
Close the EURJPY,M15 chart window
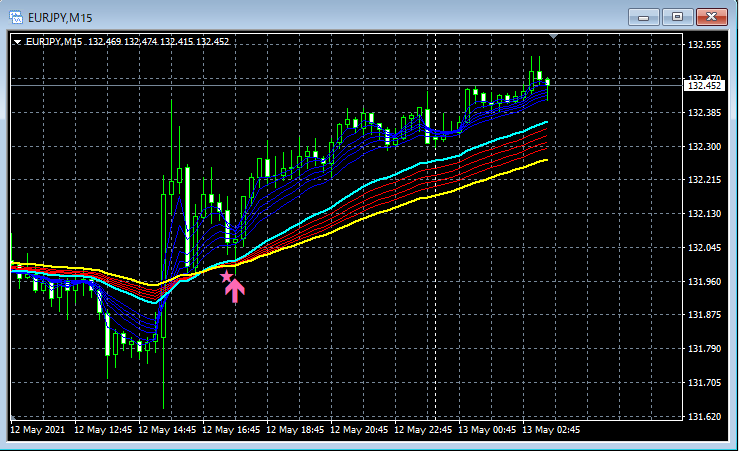click(x=712, y=17)
